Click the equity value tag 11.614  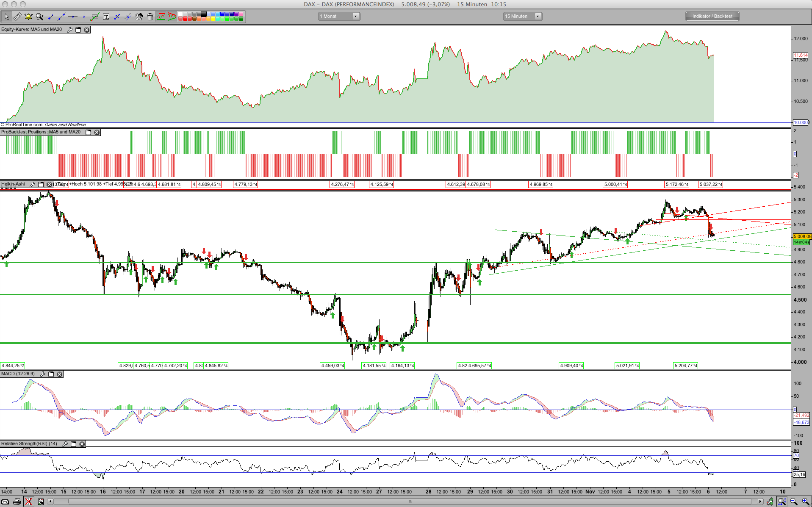(x=801, y=55)
